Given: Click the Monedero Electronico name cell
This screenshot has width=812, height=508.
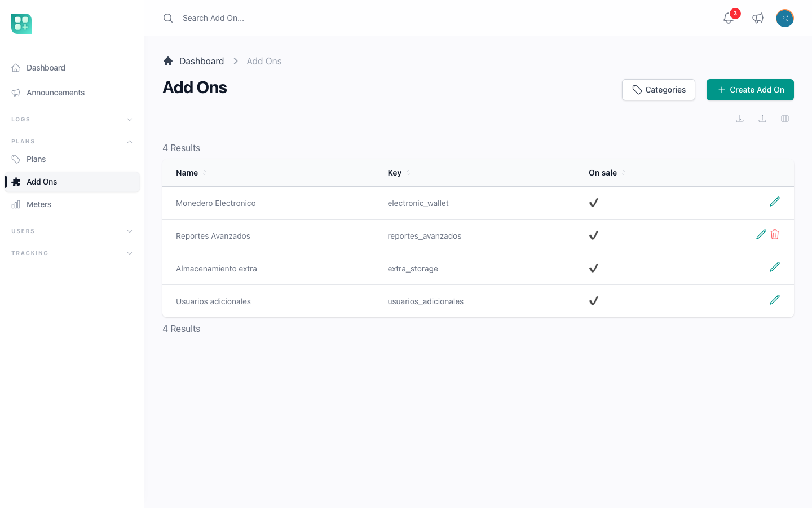Looking at the screenshot, I should click(x=216, y=203).
